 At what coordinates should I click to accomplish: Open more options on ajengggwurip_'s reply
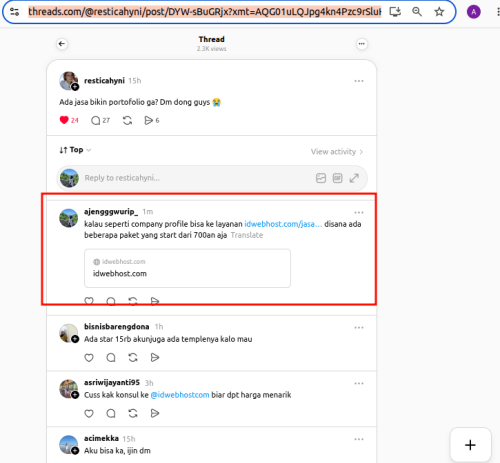click(359, 212)
